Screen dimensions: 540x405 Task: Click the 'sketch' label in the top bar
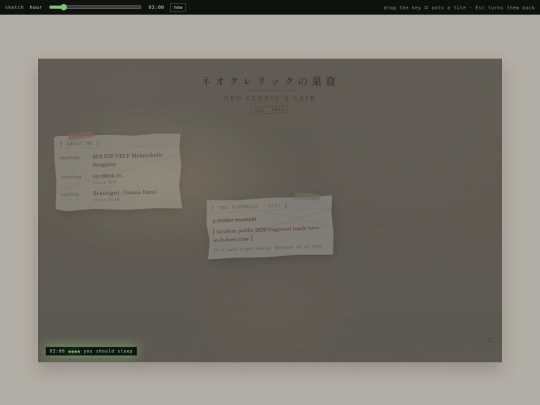pyautogui.click(x=14, y=7)
